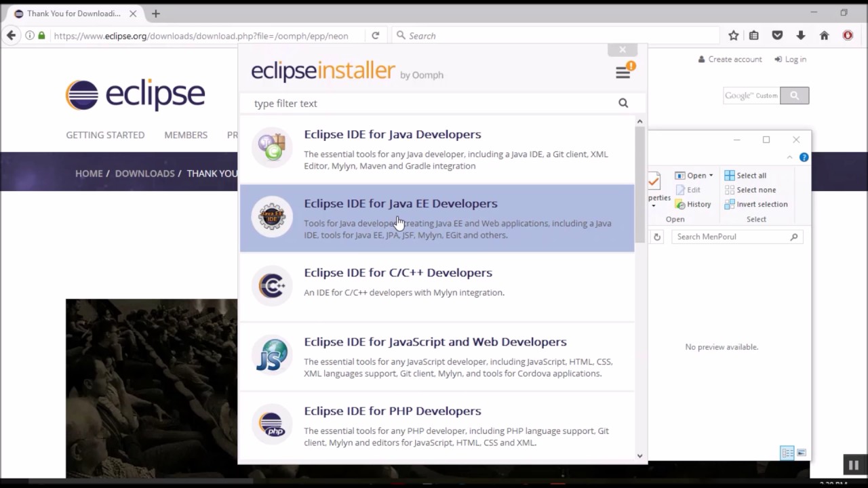Close the Thank You for Downloading tab

(x=133, y=14)
